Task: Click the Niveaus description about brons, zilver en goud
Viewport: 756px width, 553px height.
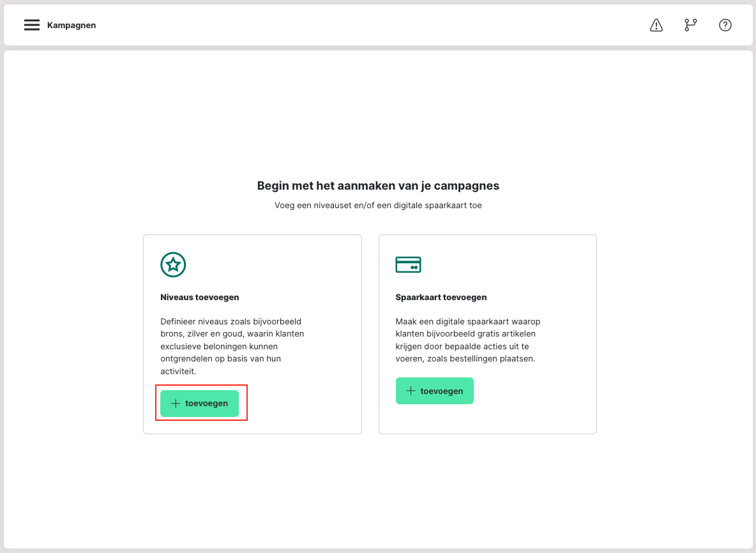Action: (232, 346)
